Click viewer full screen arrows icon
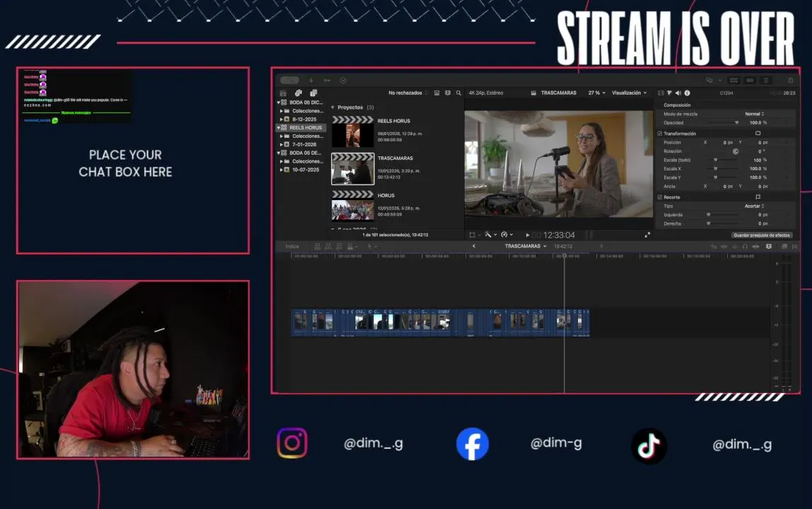Image resolution: width=812 pixels, height=509 pixels. pyautogui.click(x=647, y=235)
